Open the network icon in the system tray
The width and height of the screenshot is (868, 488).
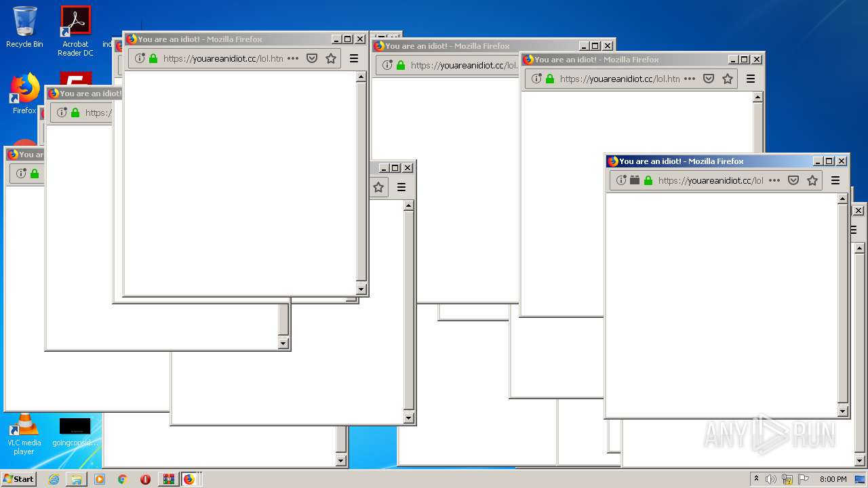click(787, 479)
